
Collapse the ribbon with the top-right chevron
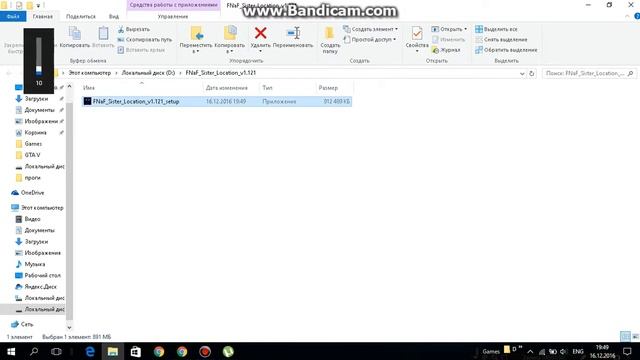point(627,16)
